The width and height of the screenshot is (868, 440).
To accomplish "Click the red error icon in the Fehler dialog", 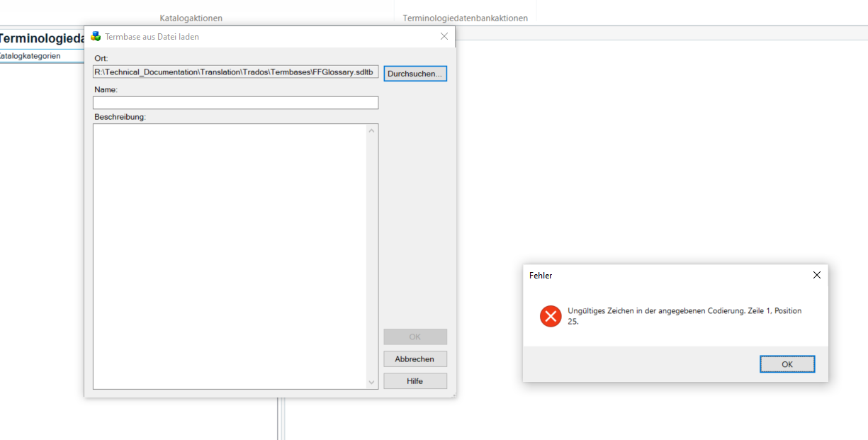I will tap(551, 316).
